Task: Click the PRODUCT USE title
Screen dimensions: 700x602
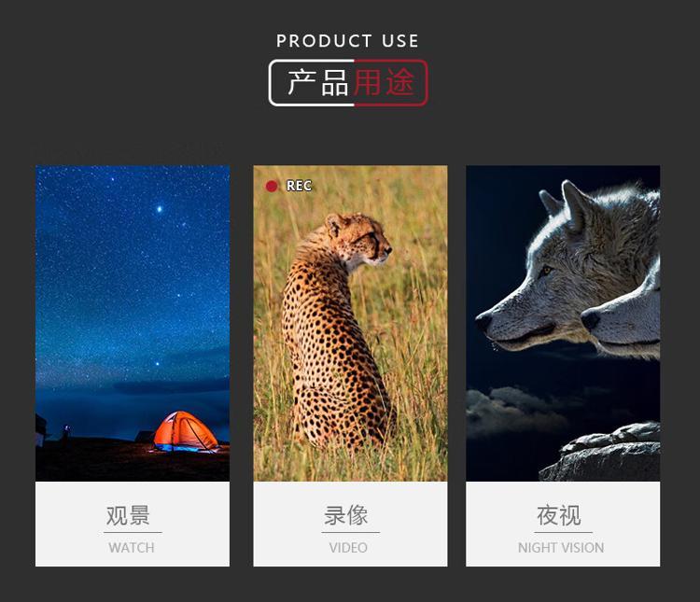Action: [x=347, y=41]
